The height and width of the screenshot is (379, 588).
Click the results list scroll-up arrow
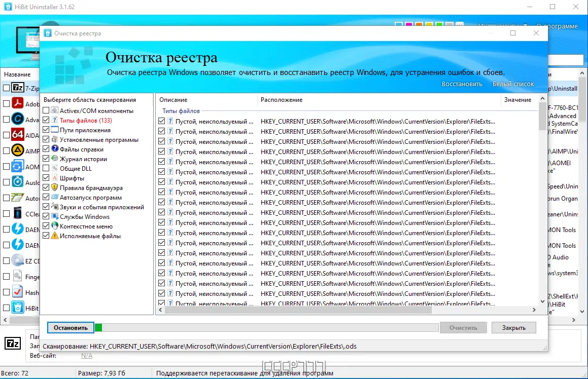tap(542, 98)
